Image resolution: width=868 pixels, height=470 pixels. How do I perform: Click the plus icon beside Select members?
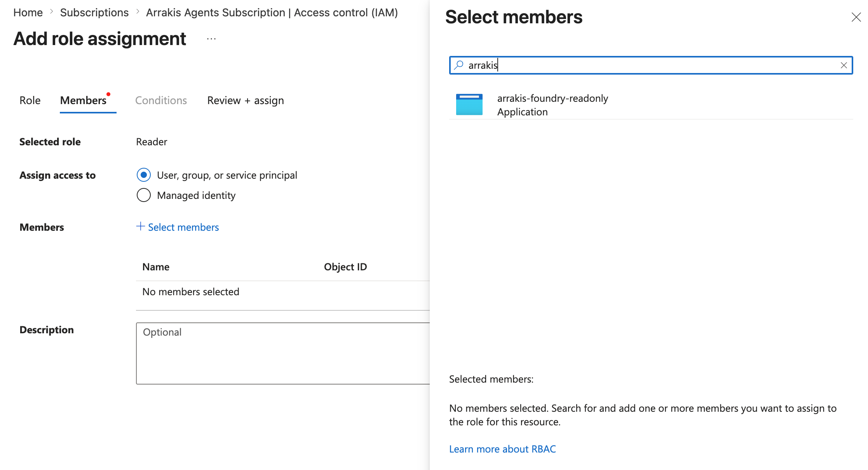pyautogui.click(x=141, y=226)
